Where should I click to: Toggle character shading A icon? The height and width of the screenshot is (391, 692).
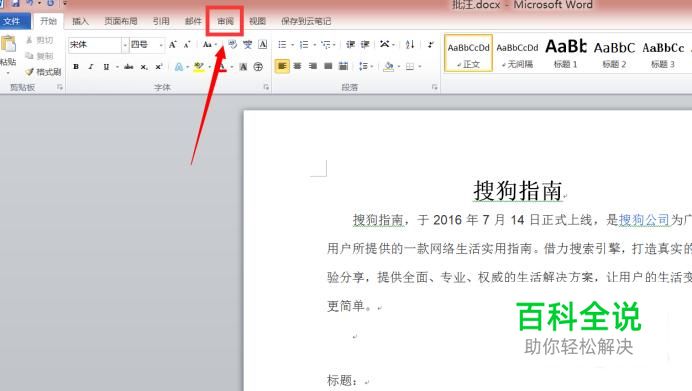click(x=243, y=67)
